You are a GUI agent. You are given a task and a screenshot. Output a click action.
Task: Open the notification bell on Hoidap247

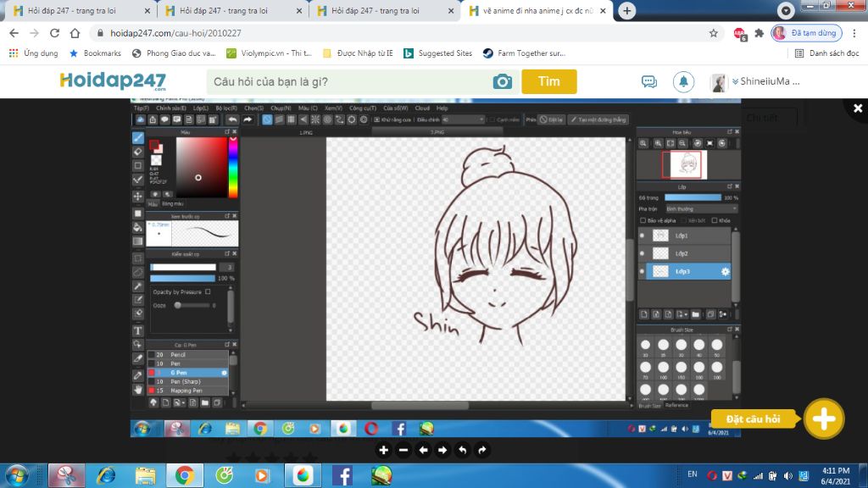(684, 82)
